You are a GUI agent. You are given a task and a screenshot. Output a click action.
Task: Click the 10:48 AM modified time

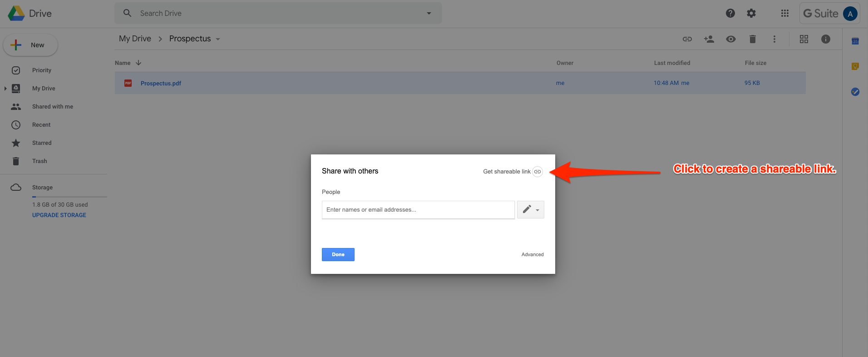[x=666, y=83]
